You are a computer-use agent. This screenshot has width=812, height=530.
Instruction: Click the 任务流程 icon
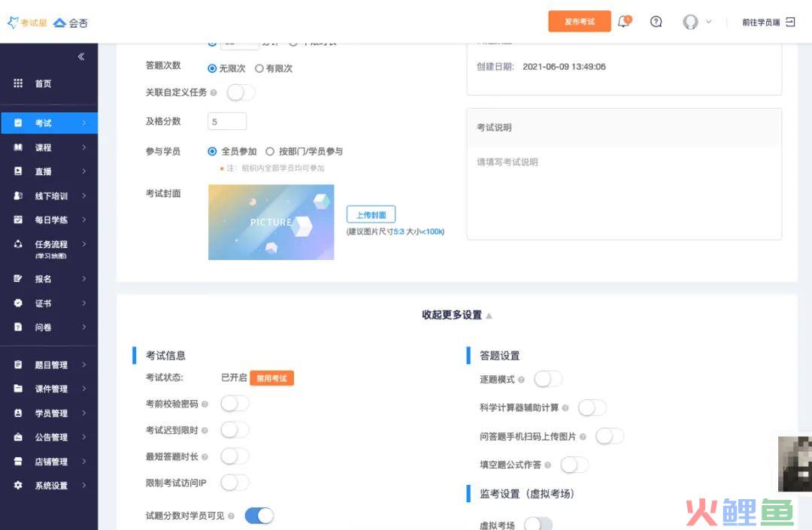coord(18,244)
